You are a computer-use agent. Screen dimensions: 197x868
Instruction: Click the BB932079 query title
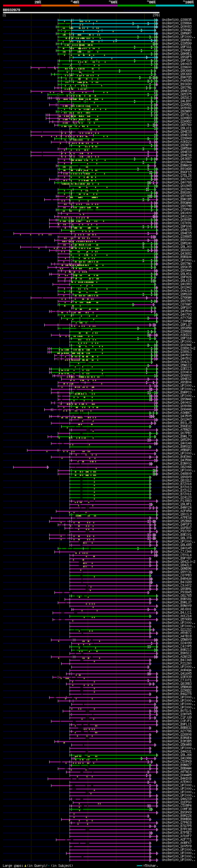click(11, 10)
